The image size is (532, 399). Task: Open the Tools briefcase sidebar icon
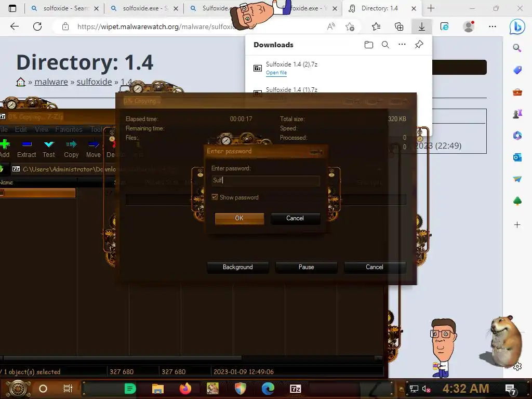[x=517, y=92]
